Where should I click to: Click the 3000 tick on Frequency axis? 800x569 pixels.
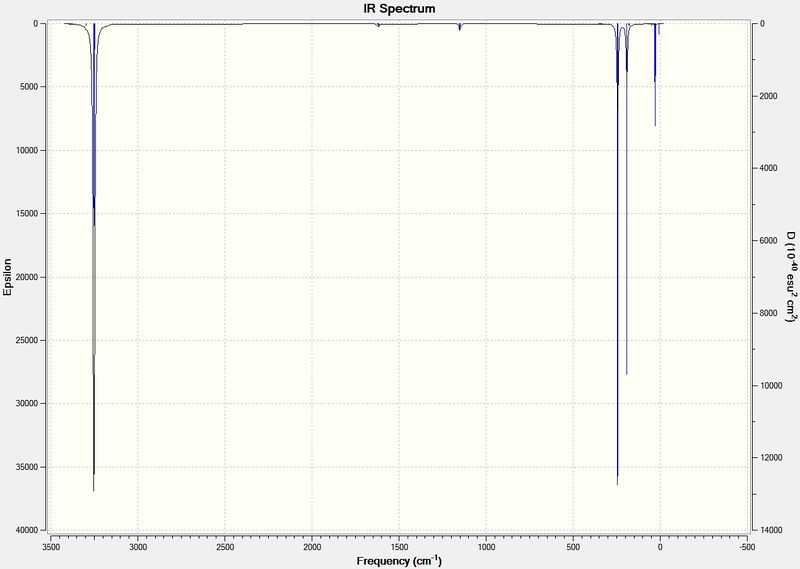138,547
